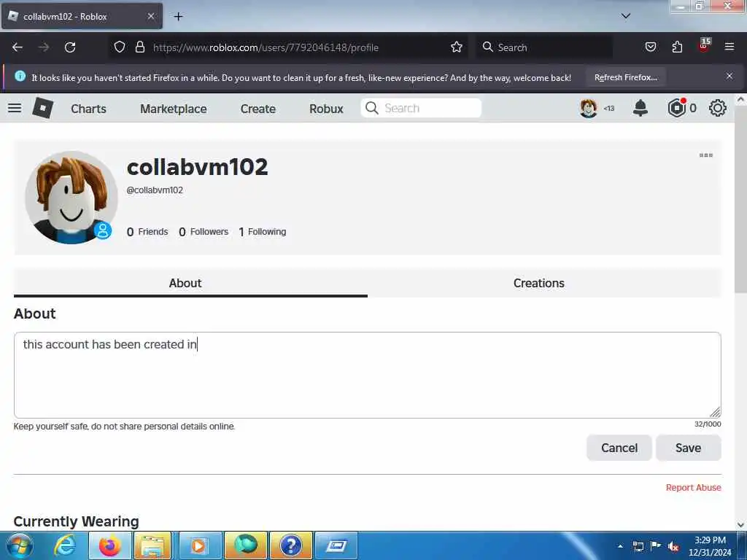Go back with the browser back arrow
This screenshot has height=560, width=747.
point(18,47)
